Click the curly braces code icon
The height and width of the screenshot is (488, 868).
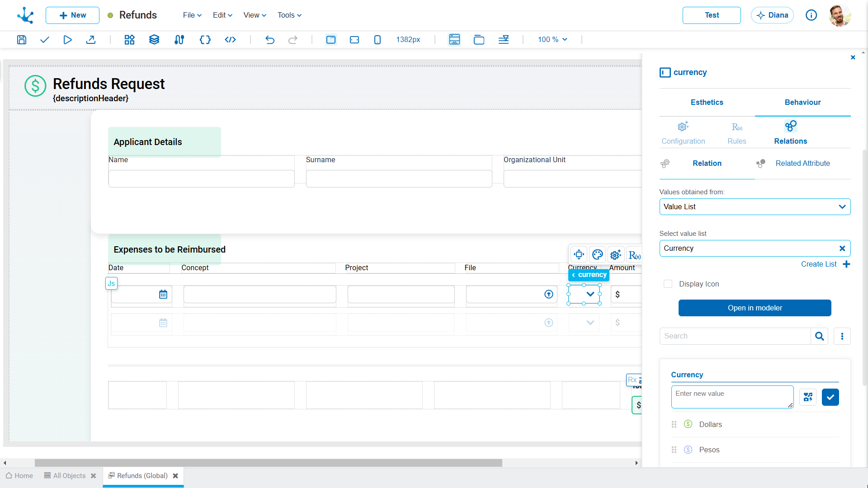[x=205, y=40]
